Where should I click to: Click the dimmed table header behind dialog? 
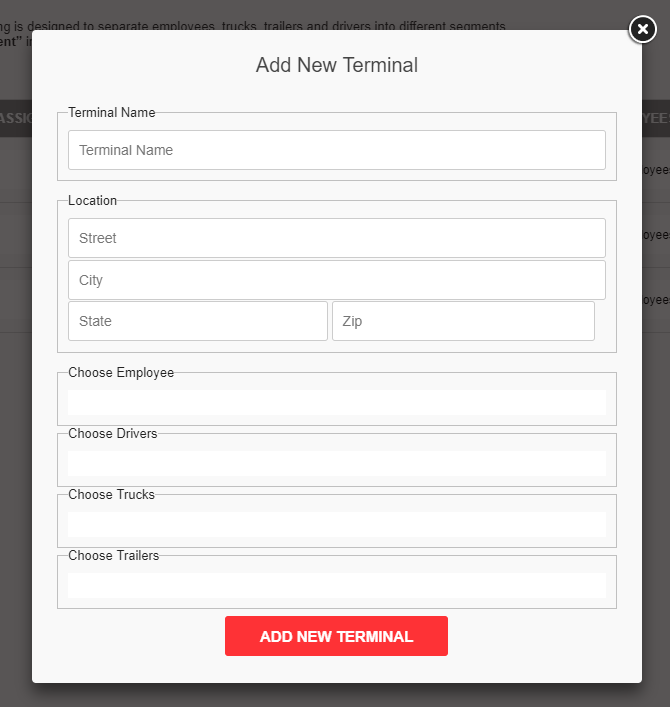(x=15, y=119)
